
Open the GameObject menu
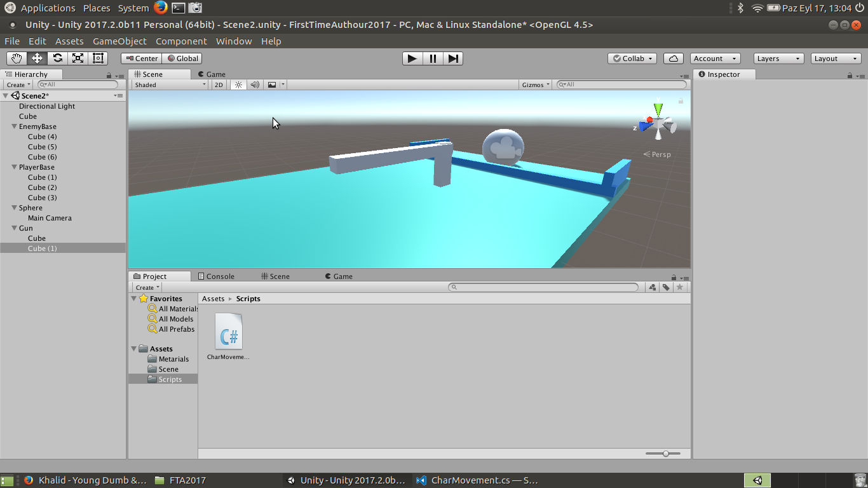pyautogui.click(x=119, y=41)
